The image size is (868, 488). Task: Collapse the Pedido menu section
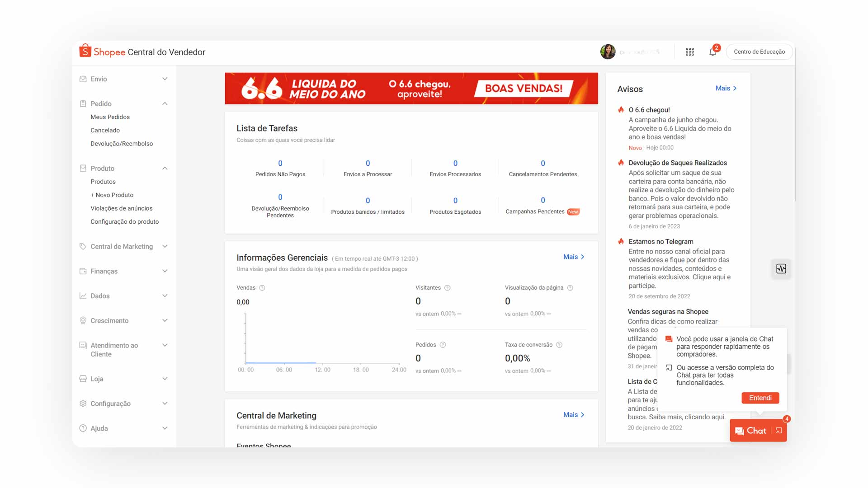click(x=165, y=103)
